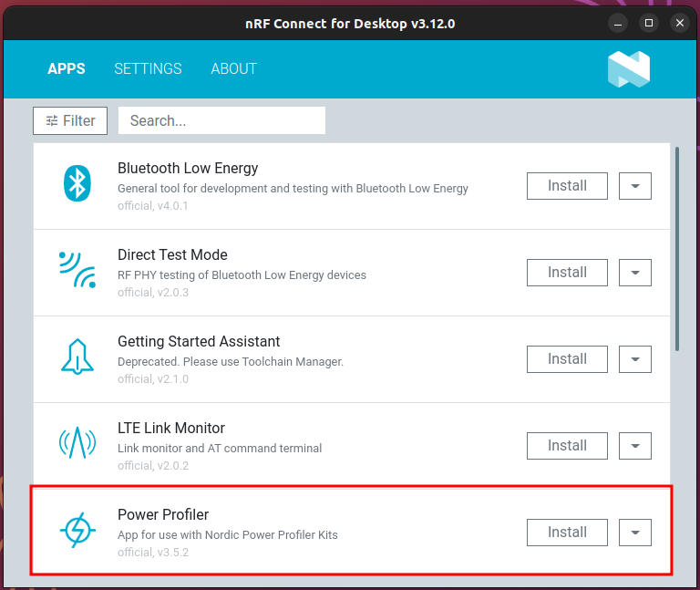Click the Direct Test Mode signal icon
The width and height of the screenshot is (700, 590).
77,272
